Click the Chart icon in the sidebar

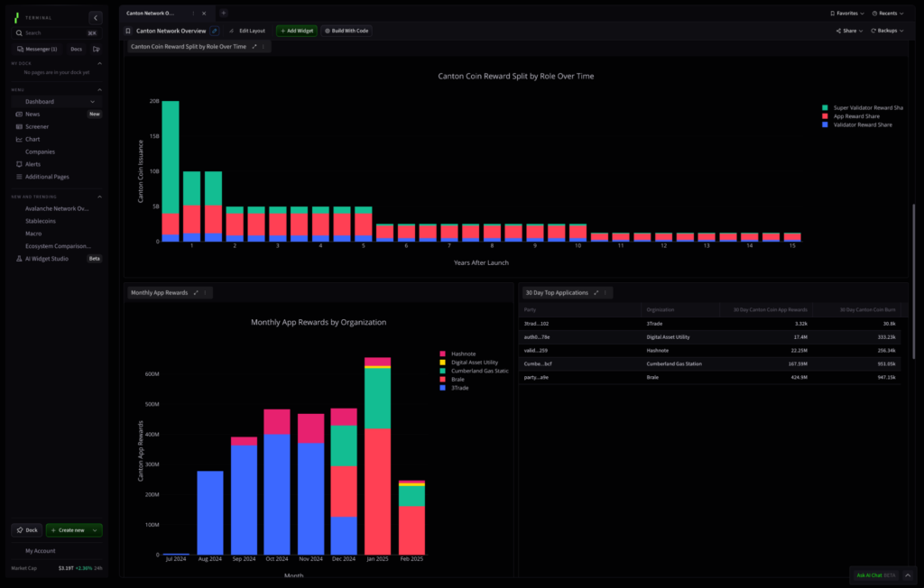19,139
